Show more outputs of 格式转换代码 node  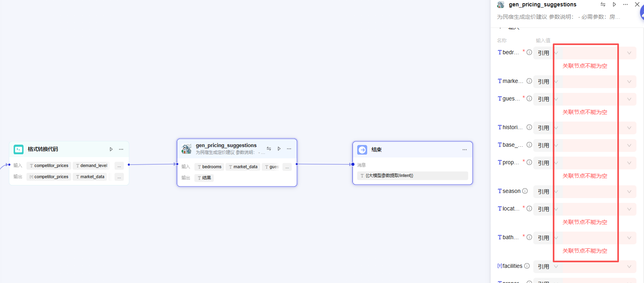119,177
